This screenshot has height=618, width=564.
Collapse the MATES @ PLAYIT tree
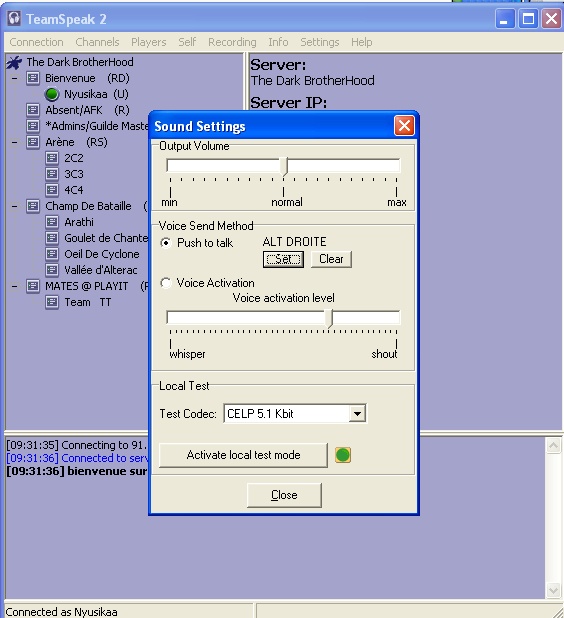14,286
